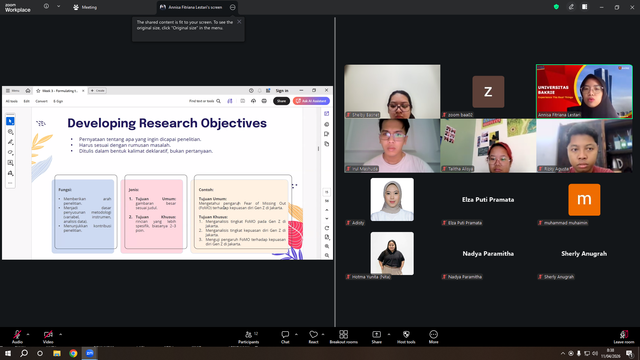Viewport: 640px width, 360px height.
Task: Expand the dropdown arrow beside meeting info
Action: click(x=58, y=7)
